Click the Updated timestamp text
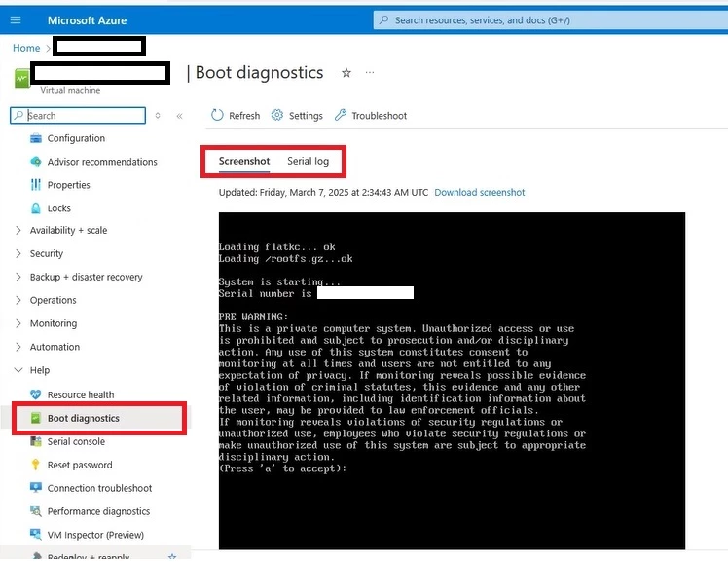 [x=323, y=192]
